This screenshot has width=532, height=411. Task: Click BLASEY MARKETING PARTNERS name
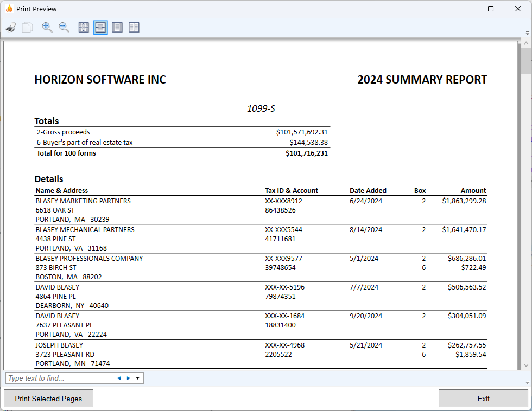(x=83, y=201)
